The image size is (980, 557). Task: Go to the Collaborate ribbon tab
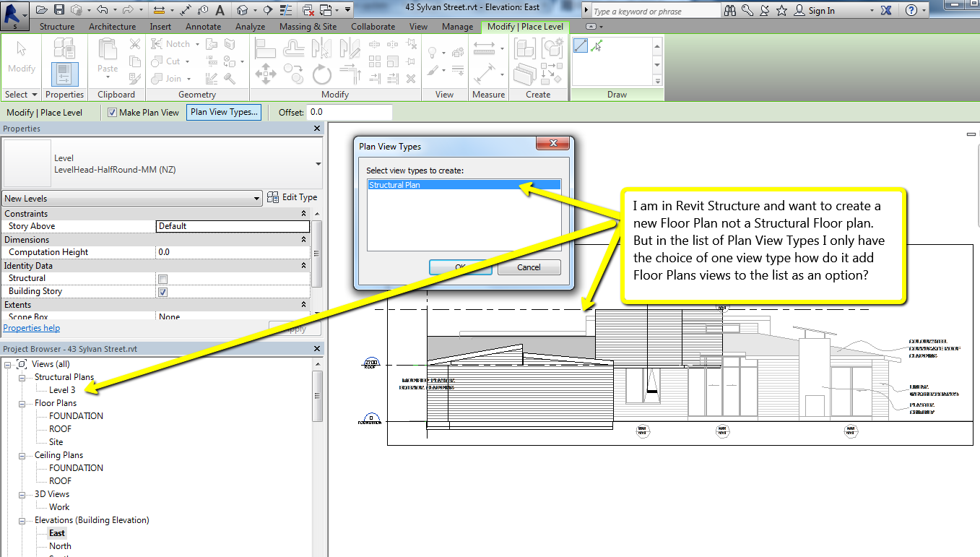[373, 27]
